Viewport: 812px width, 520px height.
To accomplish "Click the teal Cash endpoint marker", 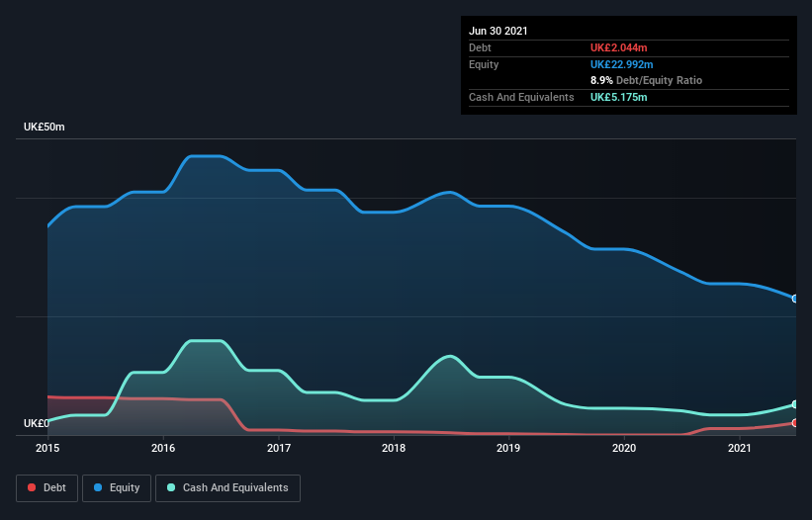I will point(795,404).
